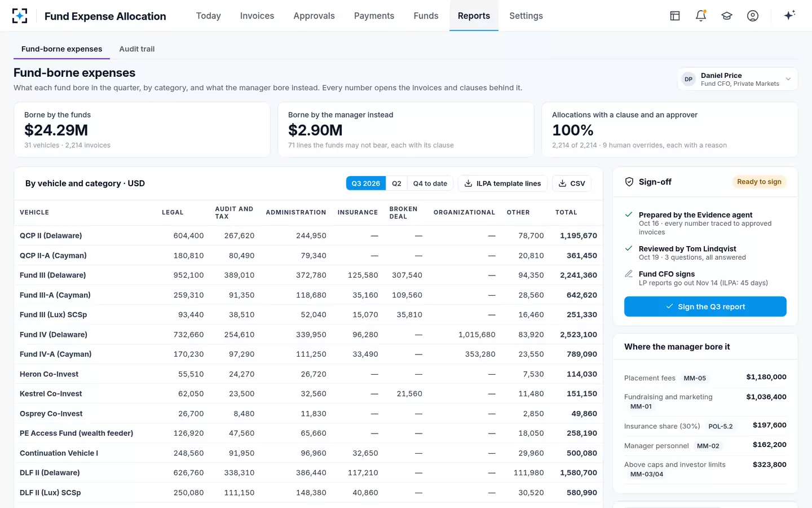
Task: Export the table as CSV
Action: tap(572, 183)
